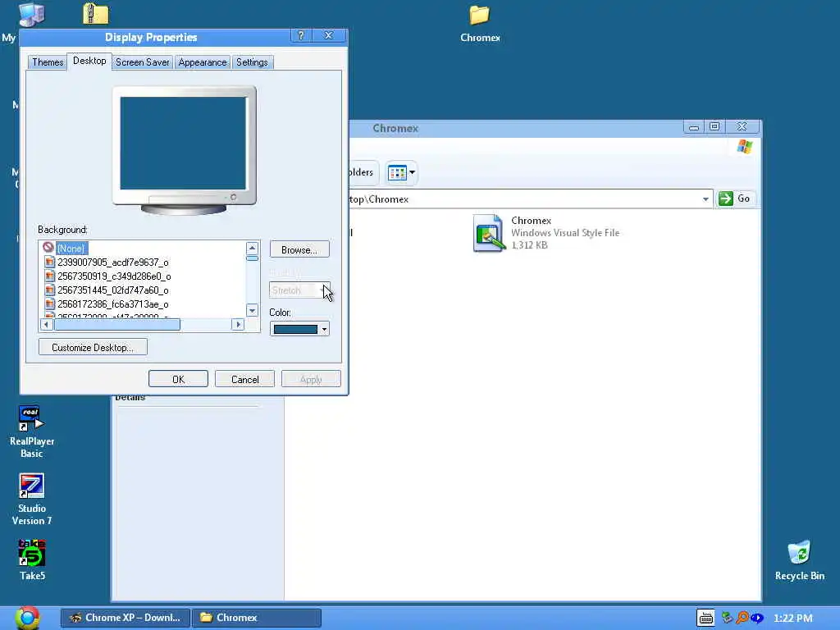Image resolution: width=840 pixels, height=630 pixels.
Task: Click the orange magnifier tray icon
Action: pos(742,618)
